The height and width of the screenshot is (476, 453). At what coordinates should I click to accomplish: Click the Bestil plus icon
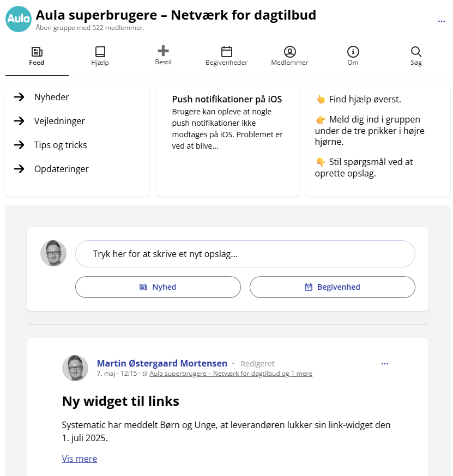[163, 51]
